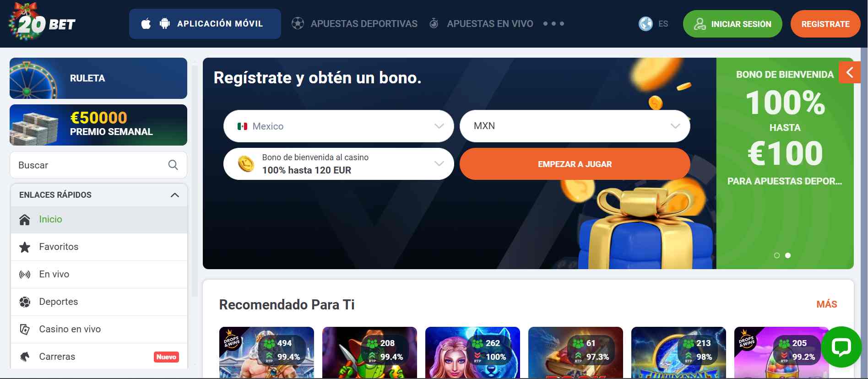Open the Mexico country dropdown
Viewport: 868px width, 379px height.
pyautogui.click(x=339, y=126)
